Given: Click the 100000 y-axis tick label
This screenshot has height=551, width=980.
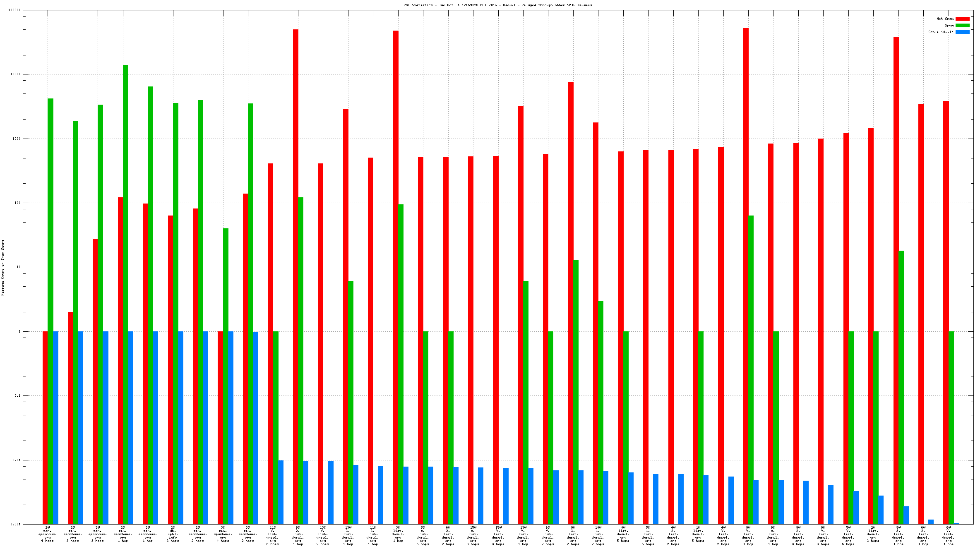Looking at the screenshot, I should [x=14, y=10].
